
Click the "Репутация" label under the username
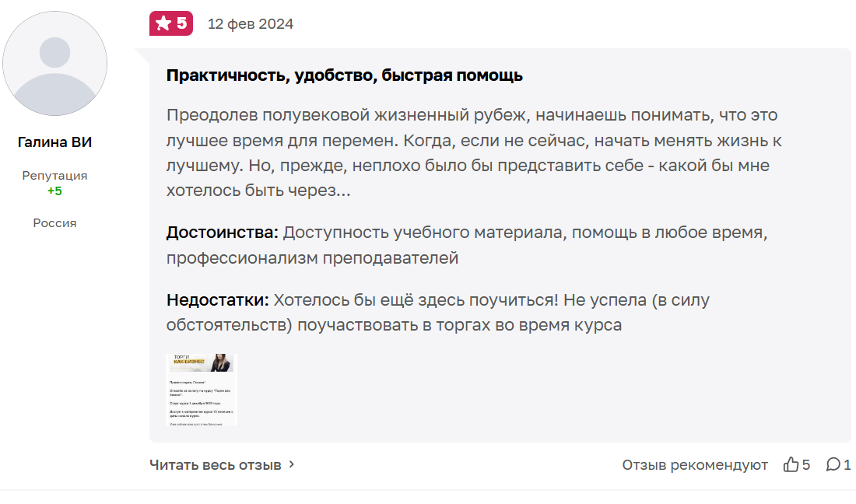coord(54,176)
